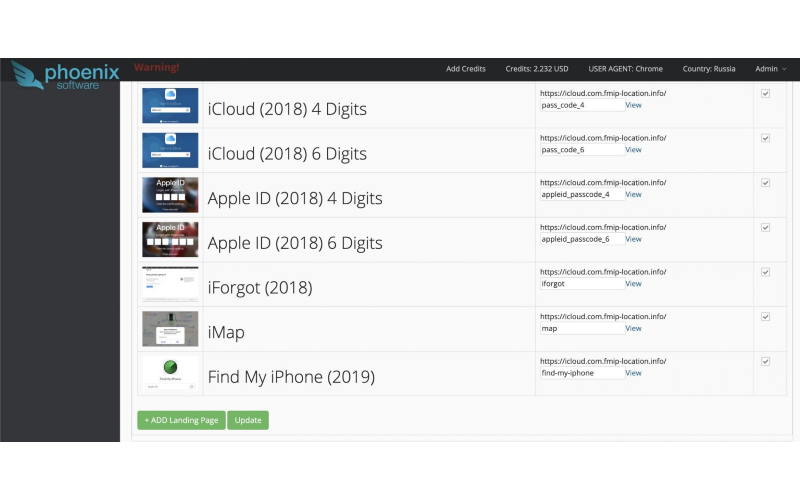This screenshot has width=800, height=500.
Task: View the map landing page
Action: [633, 328]
